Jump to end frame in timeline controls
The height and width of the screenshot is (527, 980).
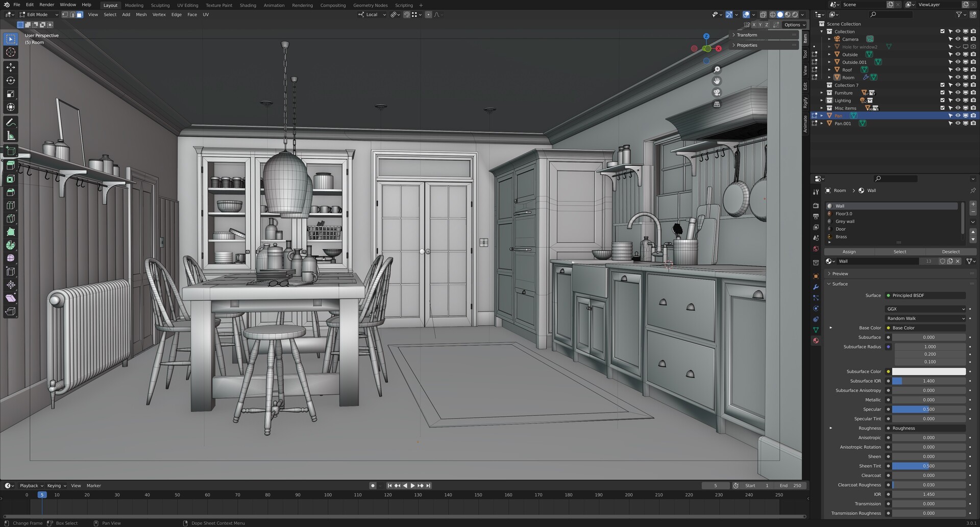click(428, 486)
